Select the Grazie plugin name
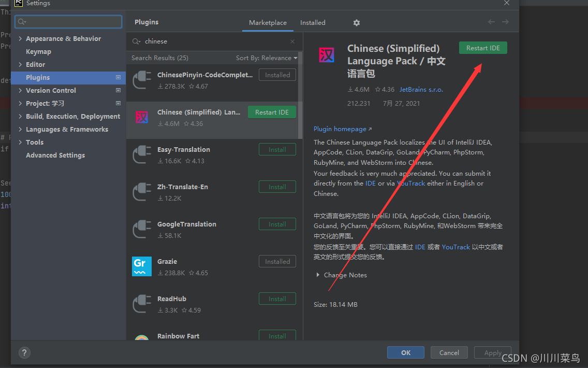Screen dimensions: 588x368 pyautogui.click(x=167, y=261)
